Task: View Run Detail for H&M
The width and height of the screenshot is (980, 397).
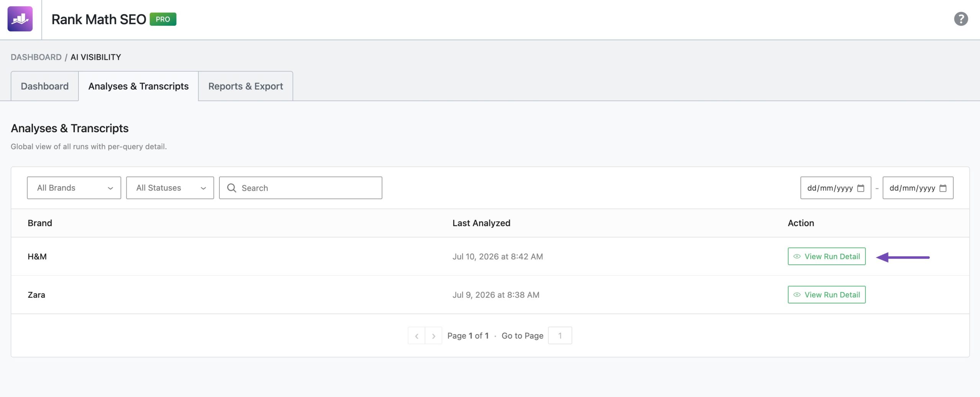Action: [826, 256]
